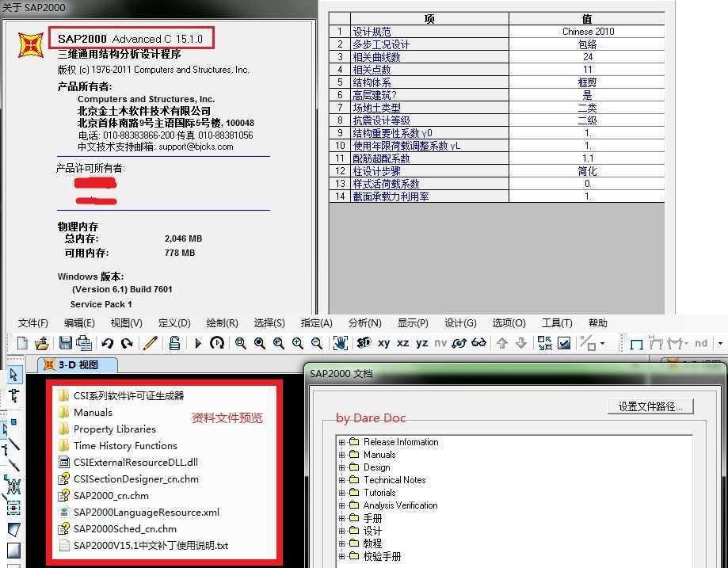
Task: Click the Undo arrow icon
Action: click(x=107, y=343)
